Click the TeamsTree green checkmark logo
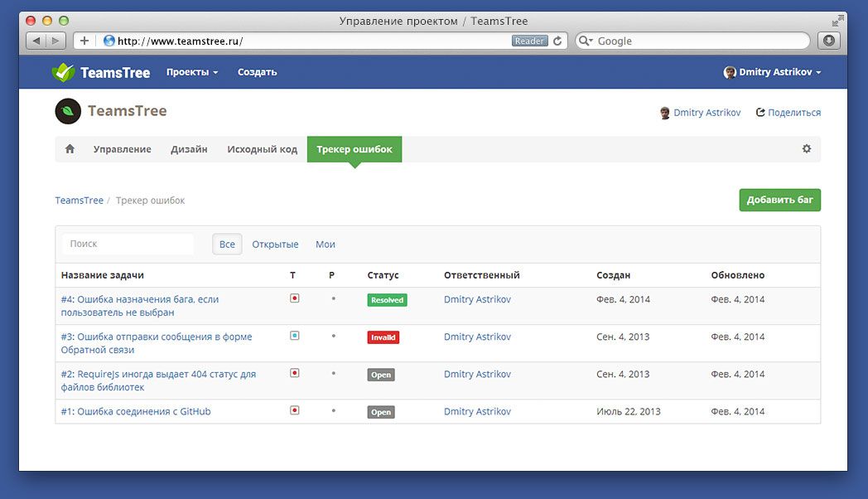 [x=63, y=72]
